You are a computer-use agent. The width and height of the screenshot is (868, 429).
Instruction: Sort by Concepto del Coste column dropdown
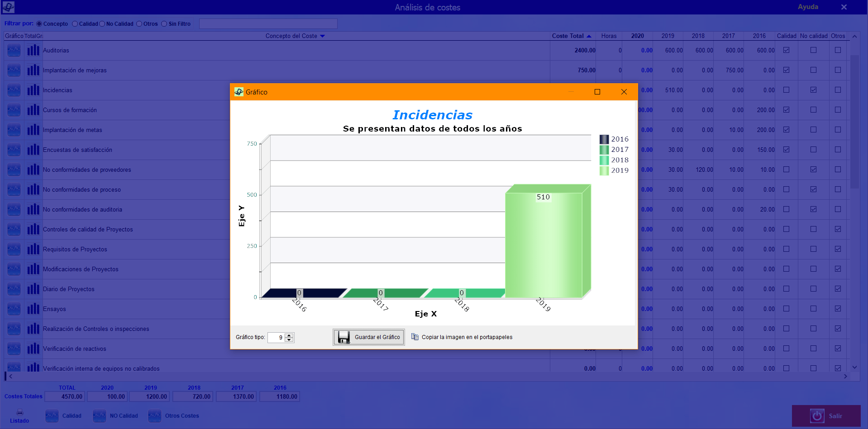pyautogui.click(x=322, y=36)
